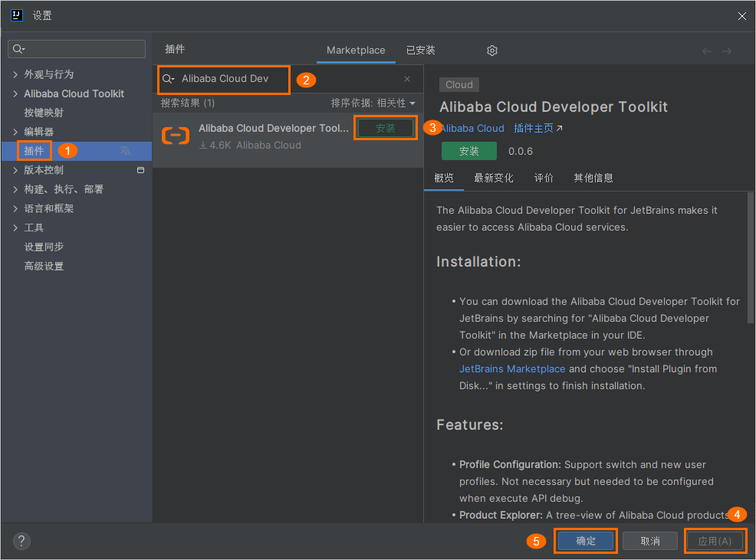Click the IntelliJ logo in the title bar
Image resolution: width=756 pixels, height=560 pixels.
pyautogui.click(x=16, y=15)
